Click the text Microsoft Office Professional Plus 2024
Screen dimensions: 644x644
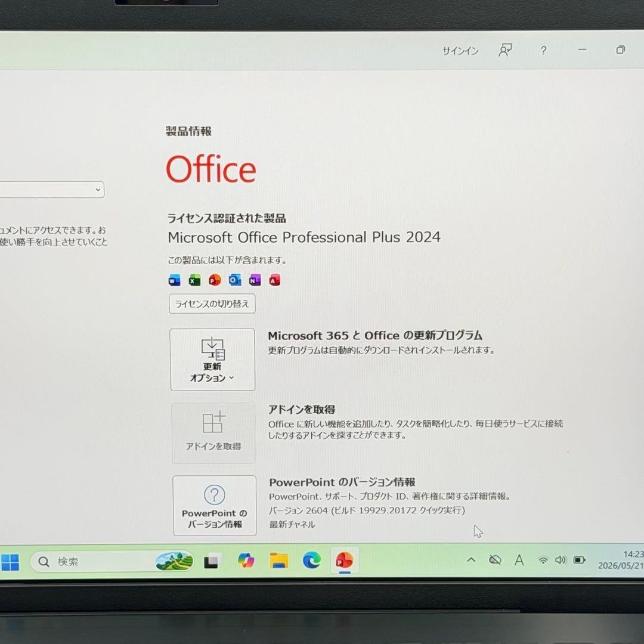pos(304,237)
